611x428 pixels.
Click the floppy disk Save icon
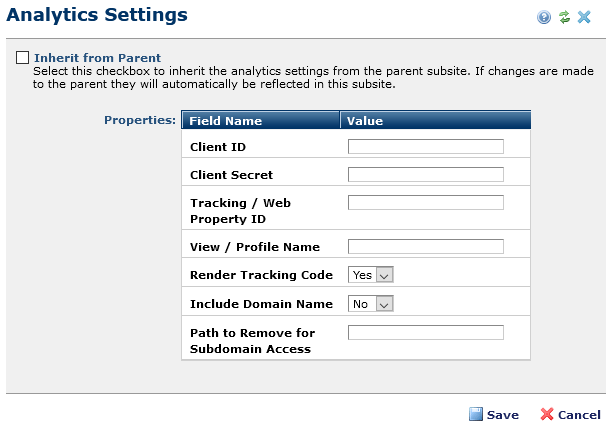(476, 414)
